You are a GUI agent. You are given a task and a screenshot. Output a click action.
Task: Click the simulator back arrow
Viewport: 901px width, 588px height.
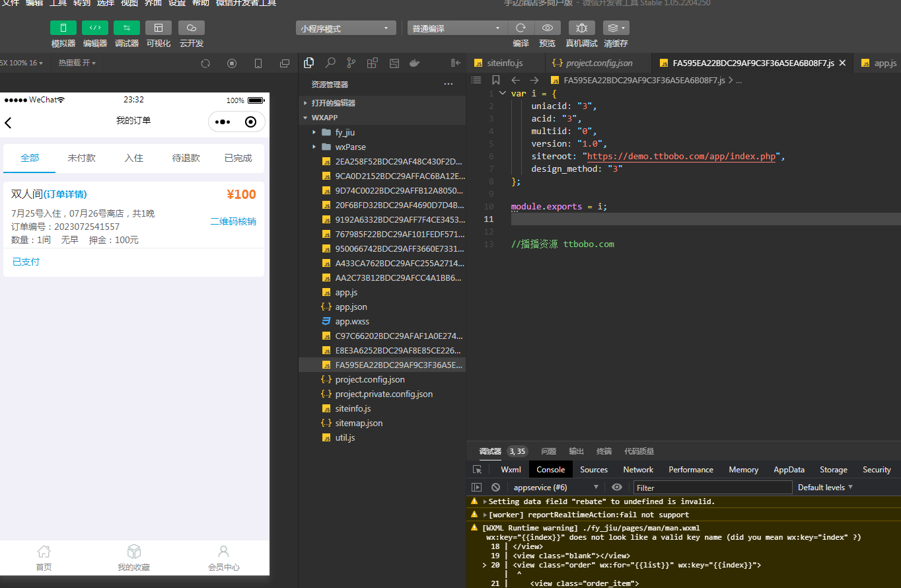(x=9, y=122)
